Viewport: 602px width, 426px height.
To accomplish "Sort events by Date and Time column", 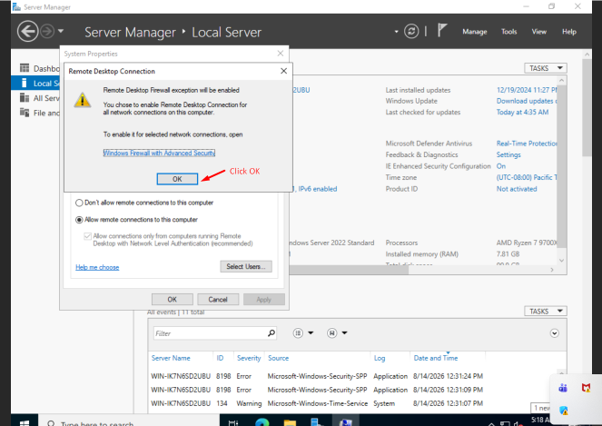I will [x=436, y=358].
